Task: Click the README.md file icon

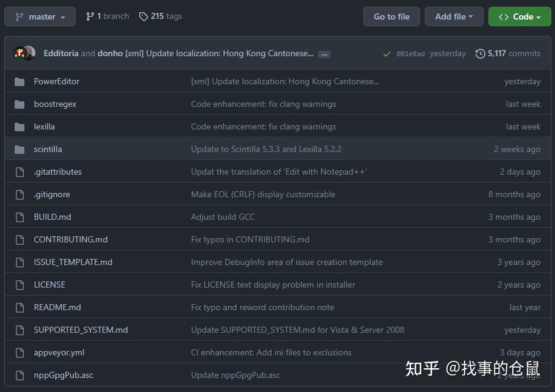Action: [x=20, y=308]
